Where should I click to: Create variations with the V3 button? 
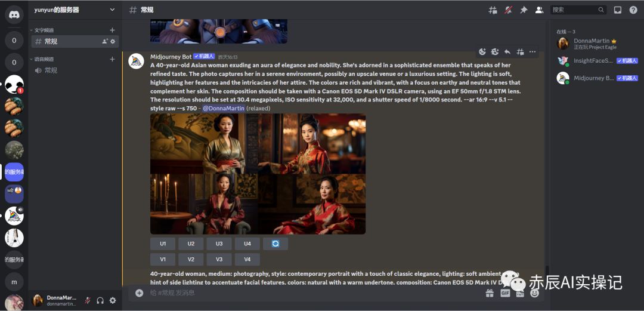tap(219, 260)
